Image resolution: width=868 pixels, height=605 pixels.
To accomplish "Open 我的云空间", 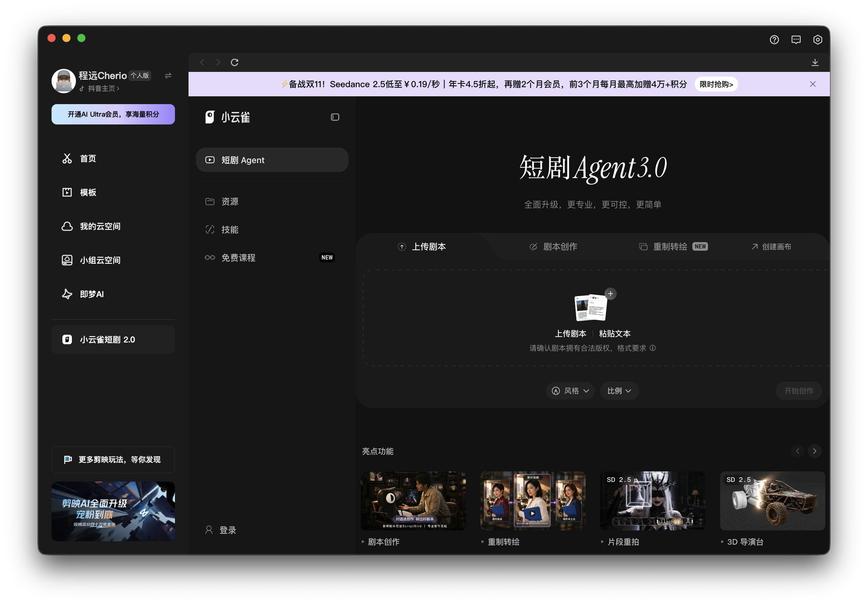I will (x=113, y=226).
